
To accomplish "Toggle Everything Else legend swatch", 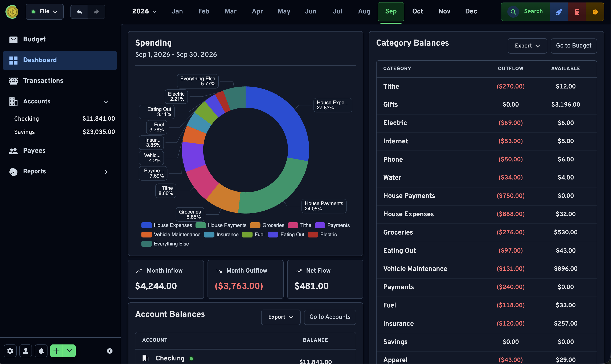I will 147,244.
